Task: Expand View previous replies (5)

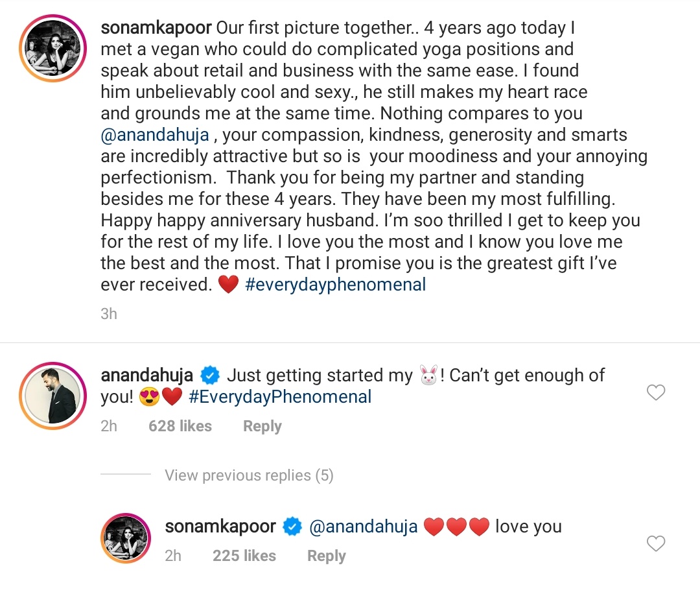Action: coord(248,475)
